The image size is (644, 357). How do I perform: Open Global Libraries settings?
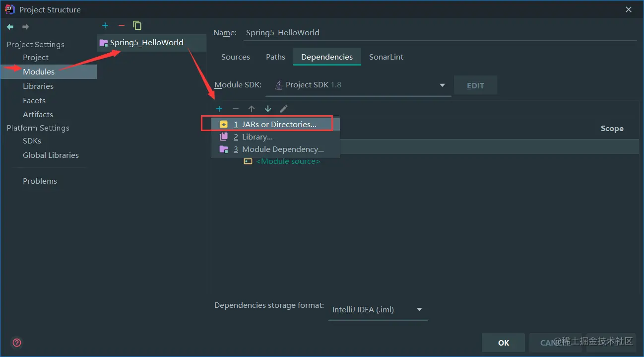(51, 155)
